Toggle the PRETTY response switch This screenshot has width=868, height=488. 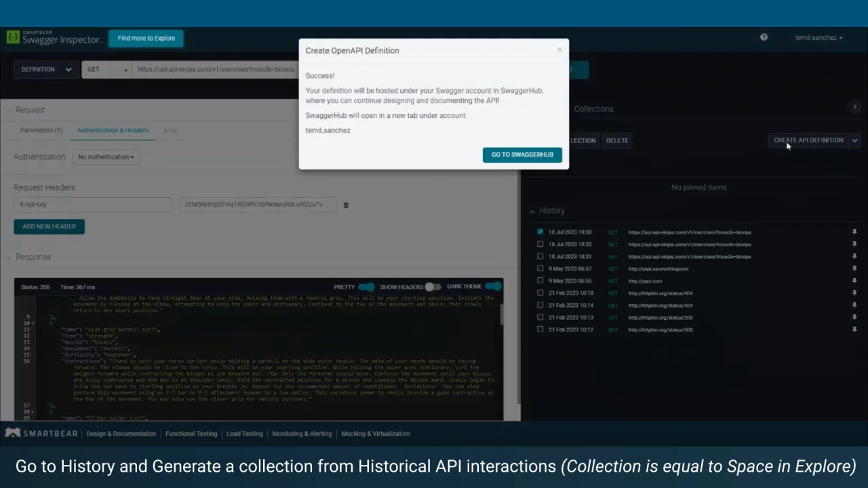tap(366, 287)
